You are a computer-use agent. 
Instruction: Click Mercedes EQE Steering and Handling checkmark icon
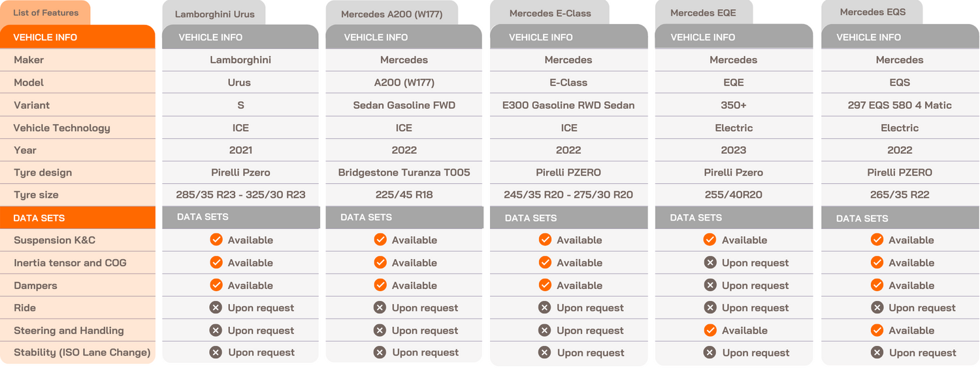710,330
